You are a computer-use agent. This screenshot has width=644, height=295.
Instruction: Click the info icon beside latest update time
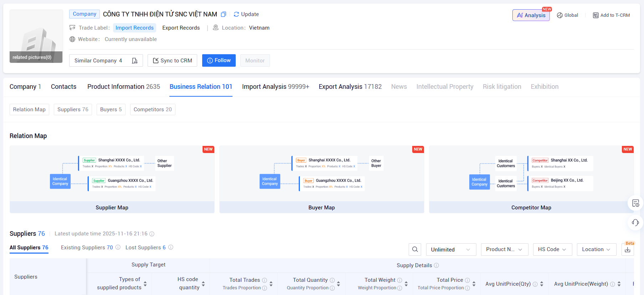(x=152, y=234)
